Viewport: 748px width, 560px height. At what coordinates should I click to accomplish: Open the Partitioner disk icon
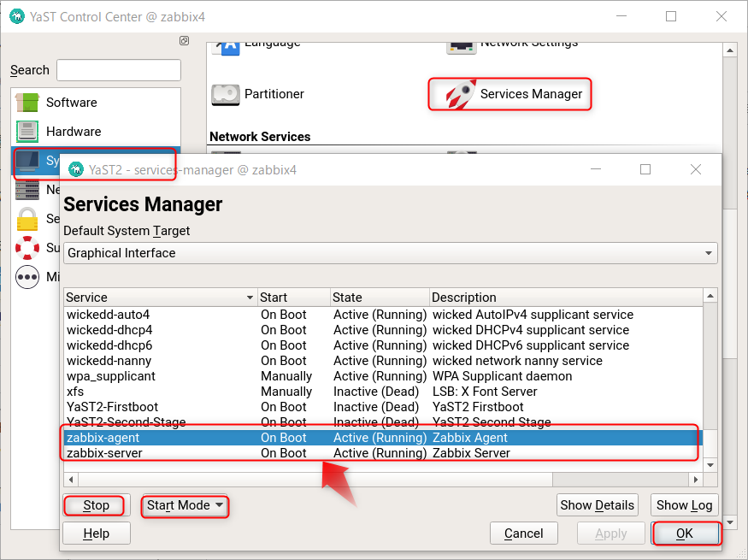click(x=225, y=94)
